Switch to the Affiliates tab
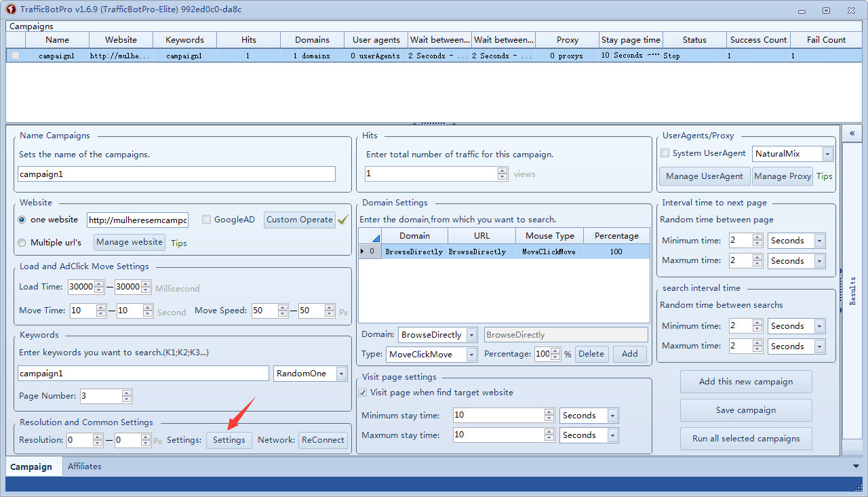 [85, 466]
